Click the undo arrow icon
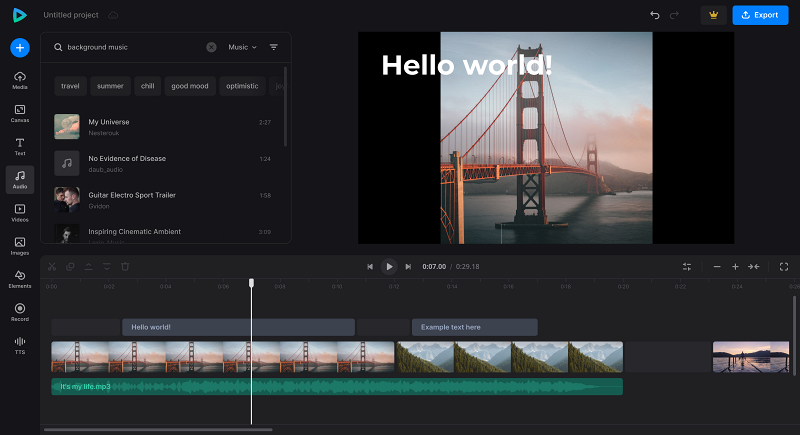The width and height of the screenshot is (800, 435). (x=655, y=15)
